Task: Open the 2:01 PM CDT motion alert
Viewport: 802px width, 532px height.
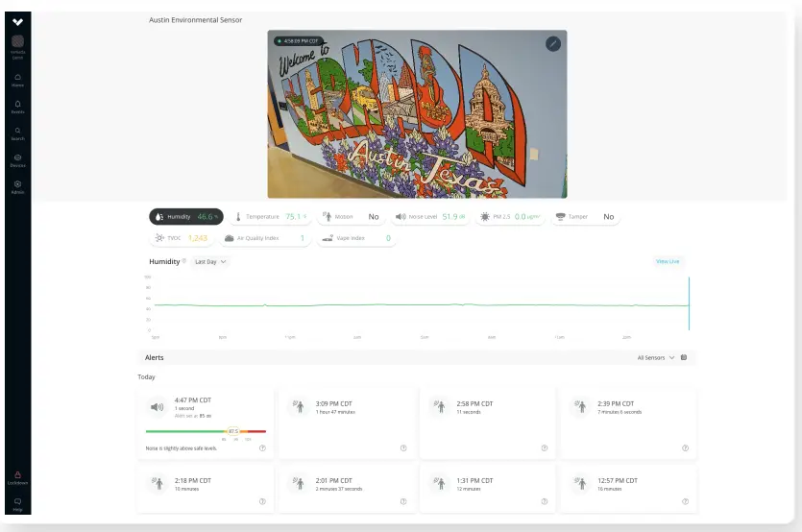Action: click(x=347, y=489)
